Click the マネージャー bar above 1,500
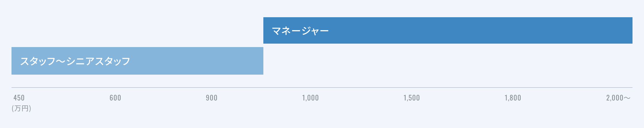Screen dimensions: 644x128 (x=412, y=30)
